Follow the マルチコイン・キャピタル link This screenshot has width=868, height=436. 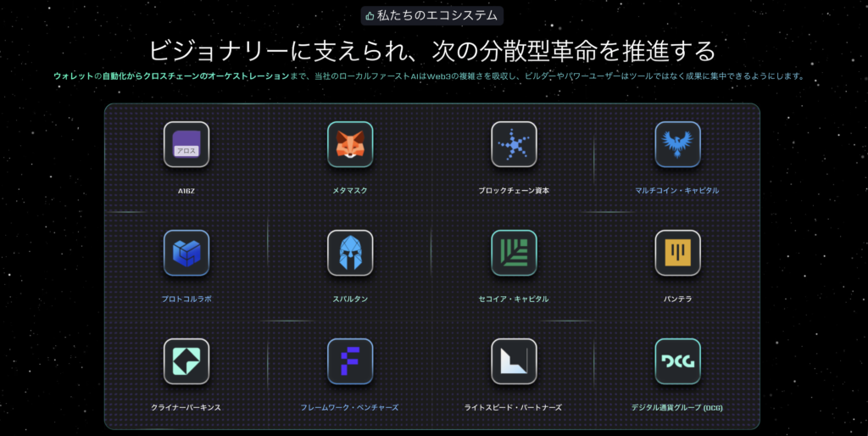click(677, 191)
